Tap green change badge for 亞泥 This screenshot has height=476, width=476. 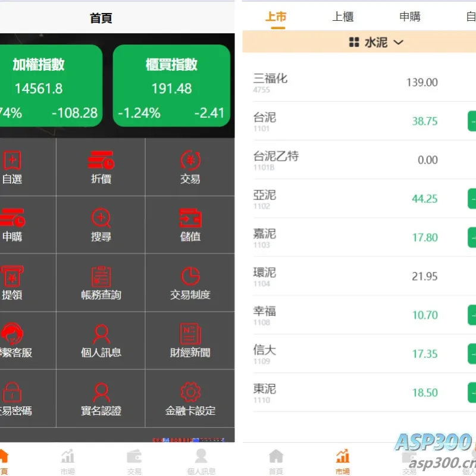(472, 199)
